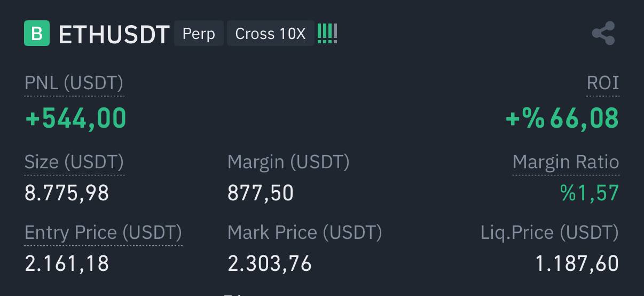644x296 pixels.
Task: Click the +%66,08 ROI value
Action: [562, 118]
